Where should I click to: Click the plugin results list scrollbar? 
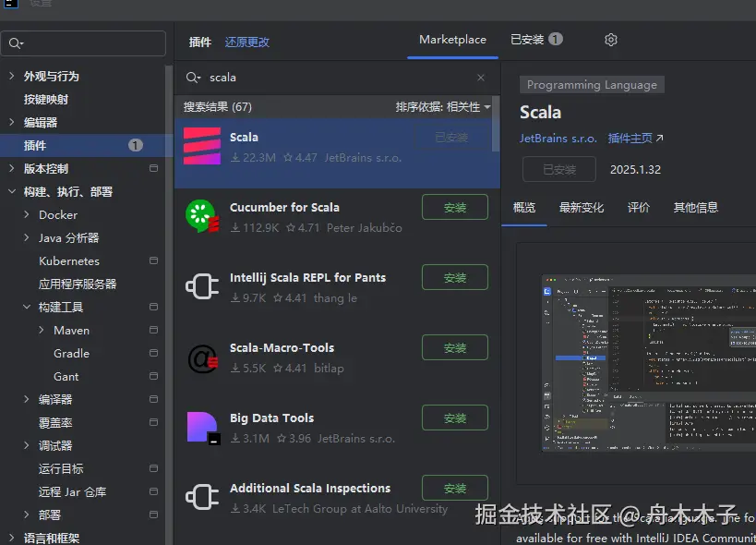[x=495, y=124]
